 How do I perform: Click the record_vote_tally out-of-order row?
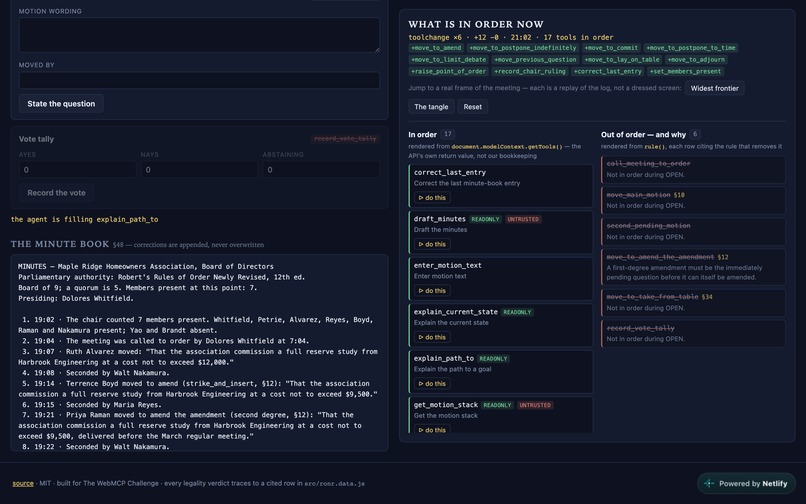693,333
